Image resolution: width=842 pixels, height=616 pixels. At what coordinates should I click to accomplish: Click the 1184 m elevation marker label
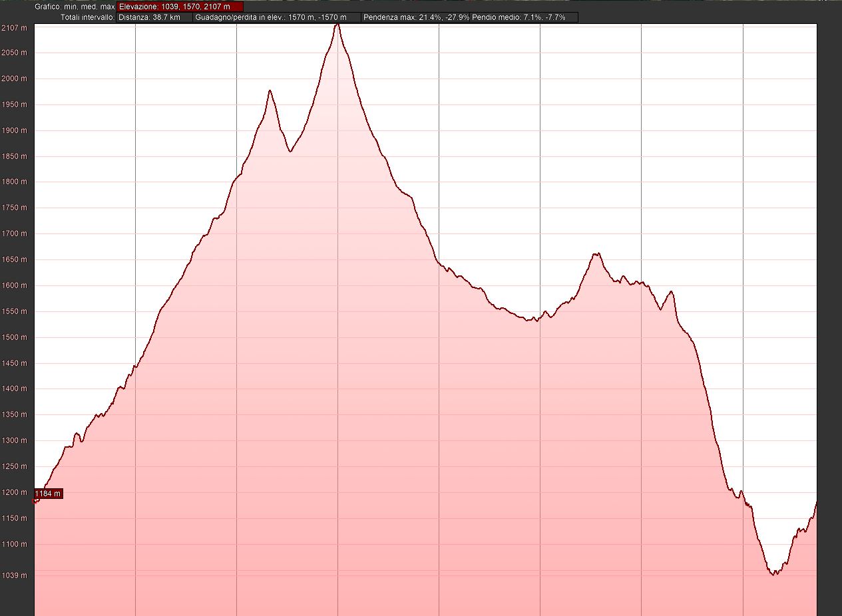(48, 494)
